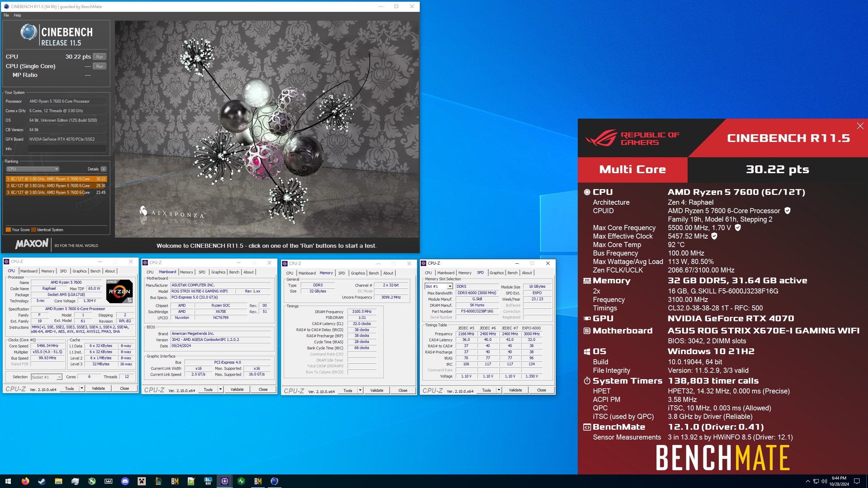868x488 pixels.
Task: Run the Cinebench CPU multi-core test
Action: click(x=99, y=57)
